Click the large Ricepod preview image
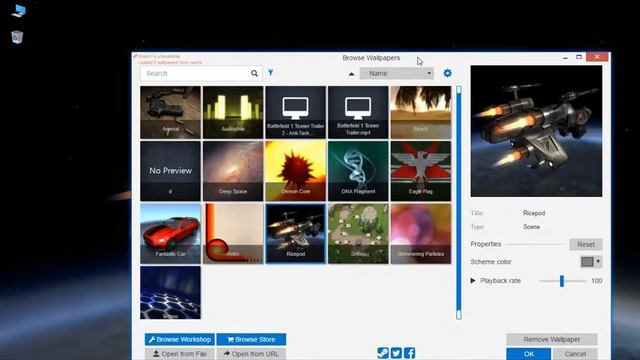Image resolution: width=640 pixels, height=360 pixels. click(536, 131)
